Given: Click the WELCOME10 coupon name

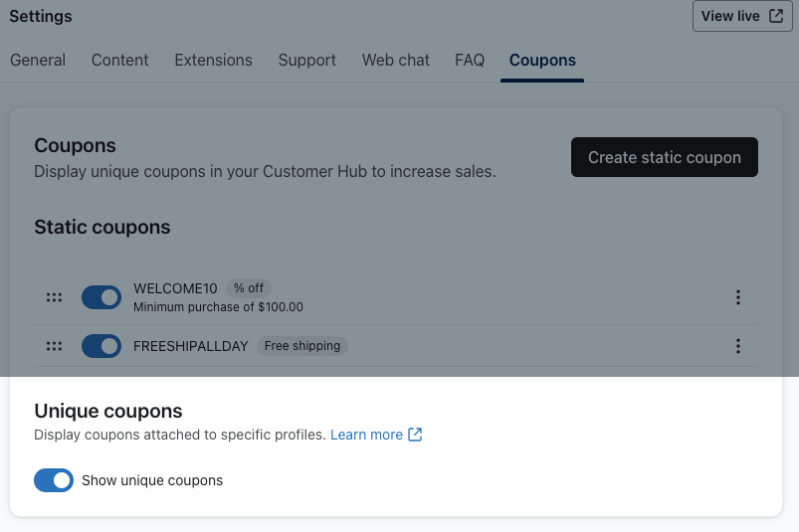Looking at the screenshot, I should click(175, 288).
